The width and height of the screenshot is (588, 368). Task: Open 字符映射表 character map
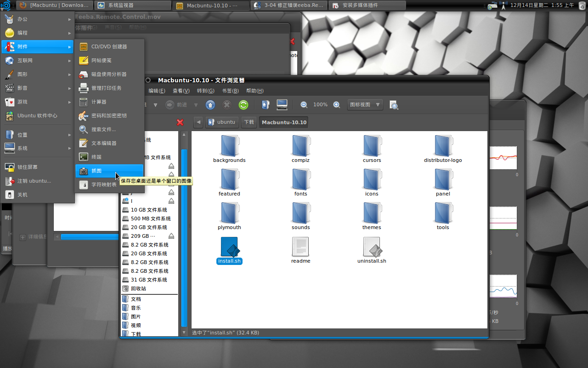(x=109, y=184)
